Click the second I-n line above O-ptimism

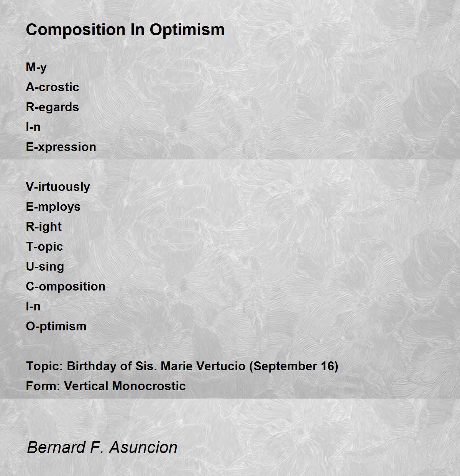click(33, 306)
